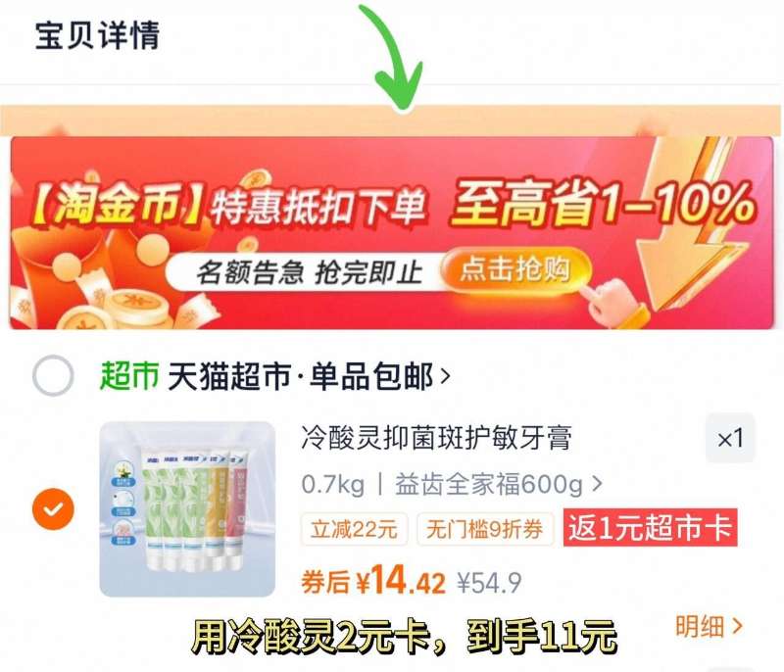Open the toothpaste product thumbnail
Viewport: 784px width, 672px height.
[187, 509]
